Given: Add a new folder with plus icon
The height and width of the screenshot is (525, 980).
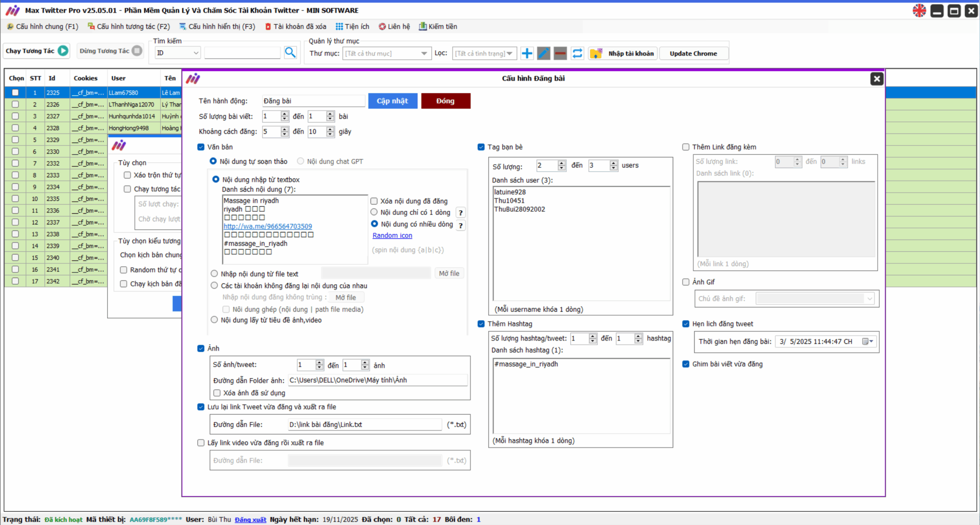Looking at the screenshot, I should [527, 53].
